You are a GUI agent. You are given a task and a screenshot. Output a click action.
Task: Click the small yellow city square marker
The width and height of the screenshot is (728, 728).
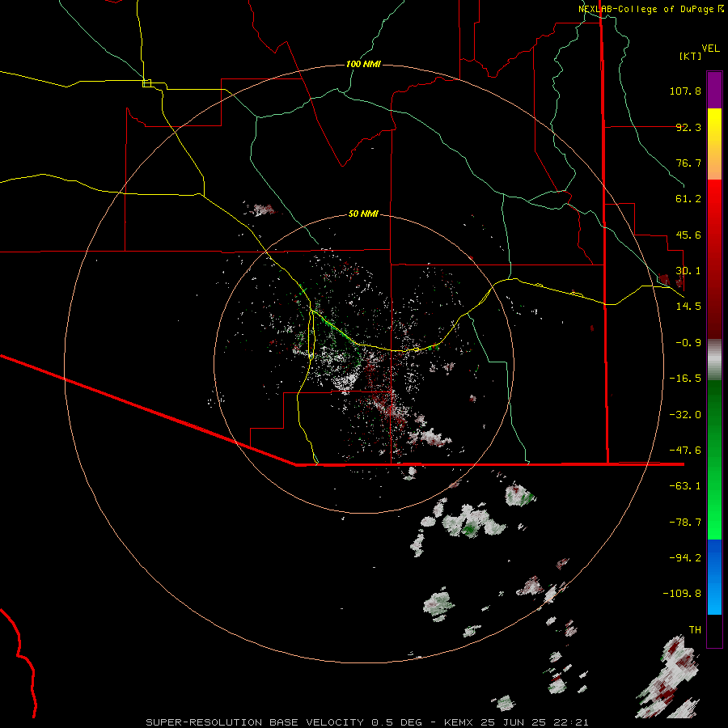146,83
